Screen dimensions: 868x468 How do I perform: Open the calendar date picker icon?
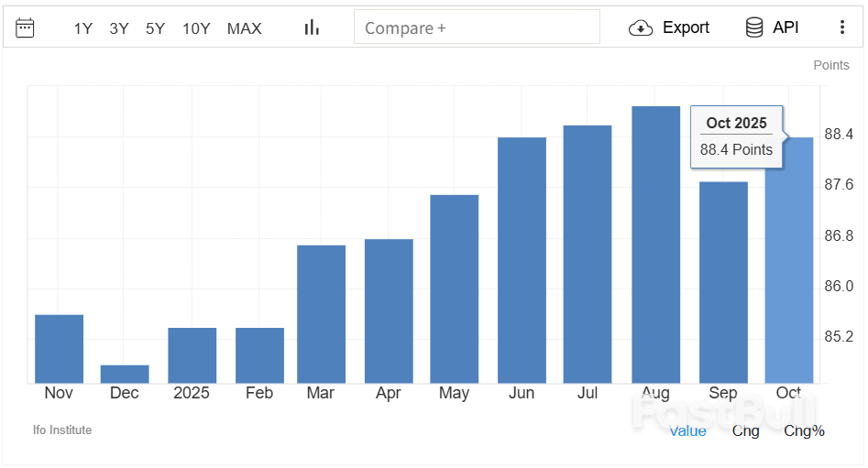pos(25,27)
